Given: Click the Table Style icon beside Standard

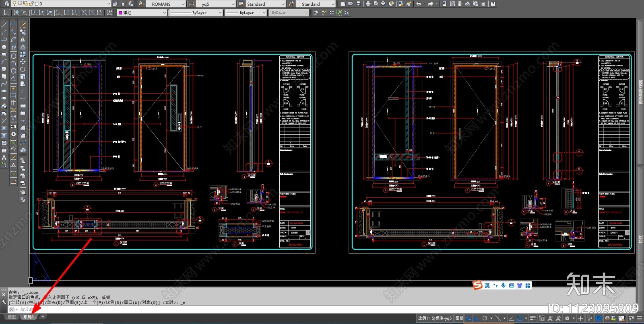Looking at the screenshot, I should click(241, 4).
